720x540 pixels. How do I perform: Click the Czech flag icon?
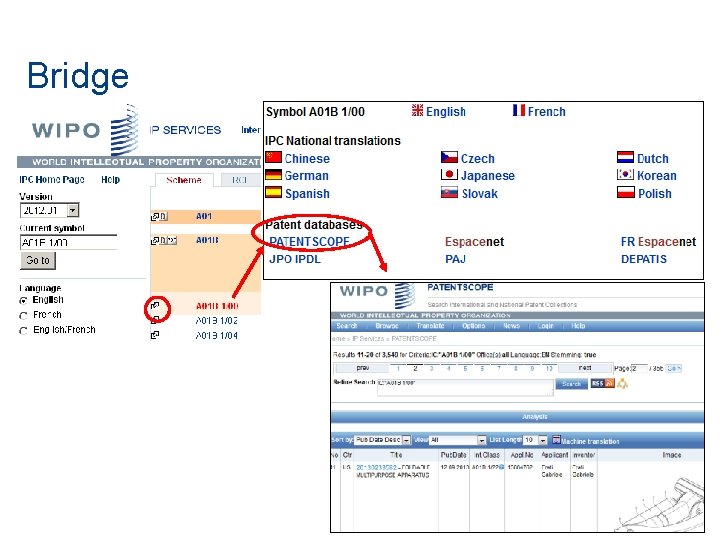pyautogui.click(x=449, y=158)
